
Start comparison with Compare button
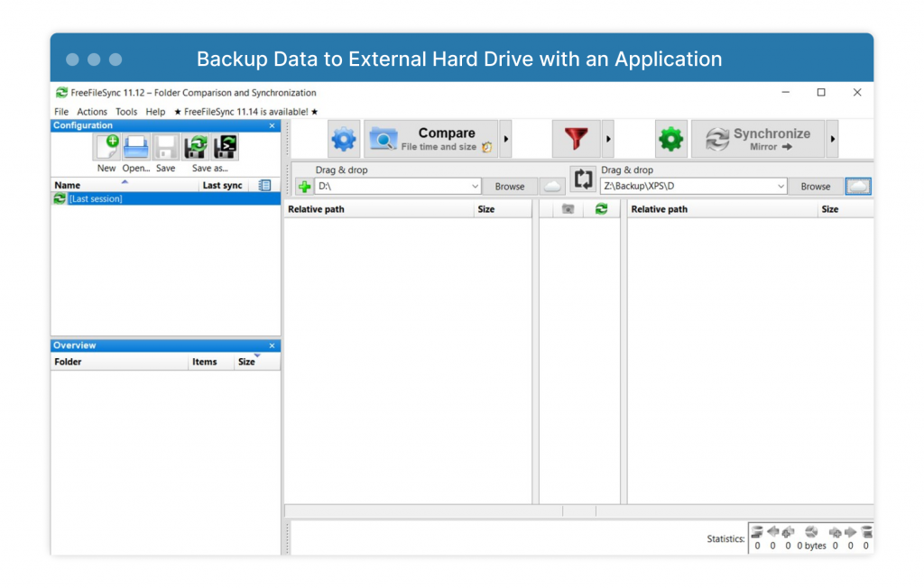point(430,139)
